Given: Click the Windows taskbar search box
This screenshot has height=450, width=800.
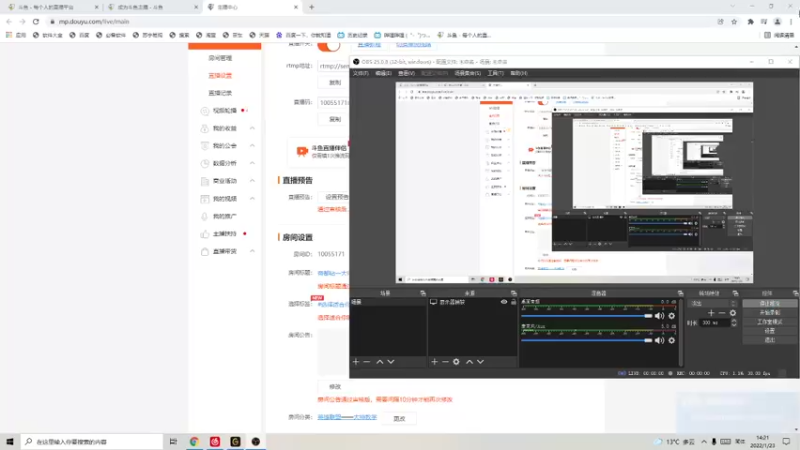Looking at the screenshot, I should pos(92,441).
